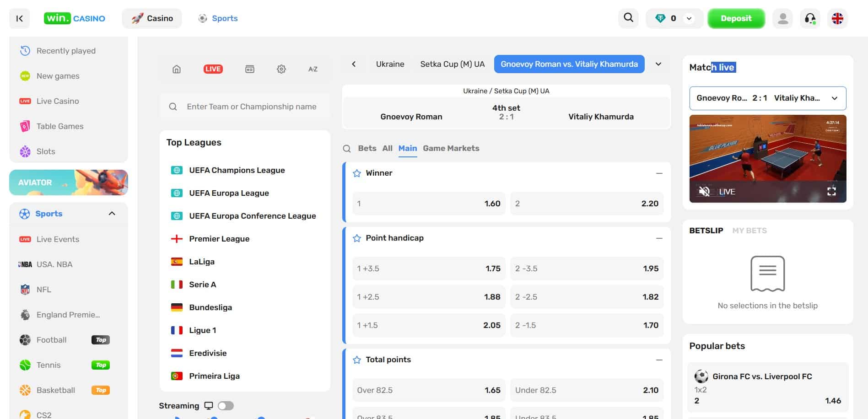Click the search magnifier icon in header

click(628, 18)
